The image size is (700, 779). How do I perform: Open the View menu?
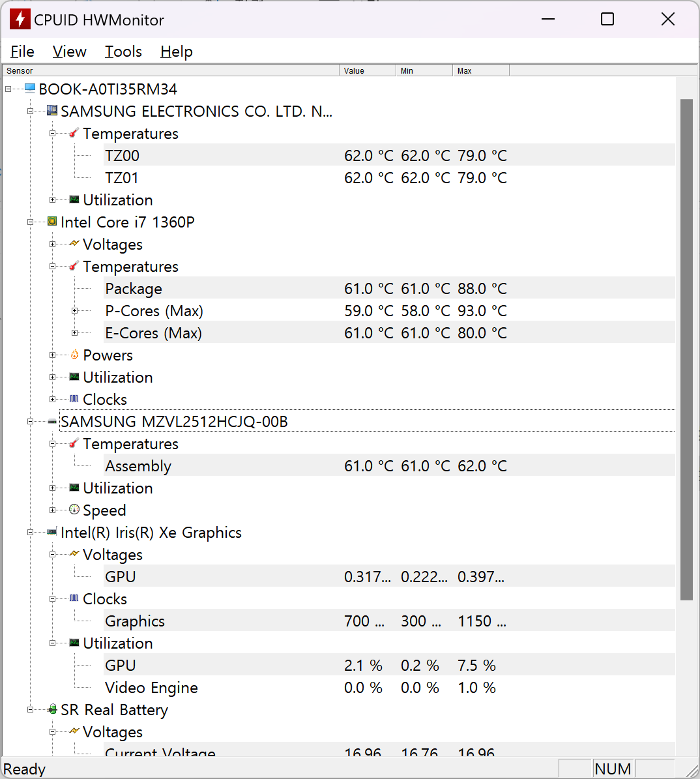pos(70,51)
